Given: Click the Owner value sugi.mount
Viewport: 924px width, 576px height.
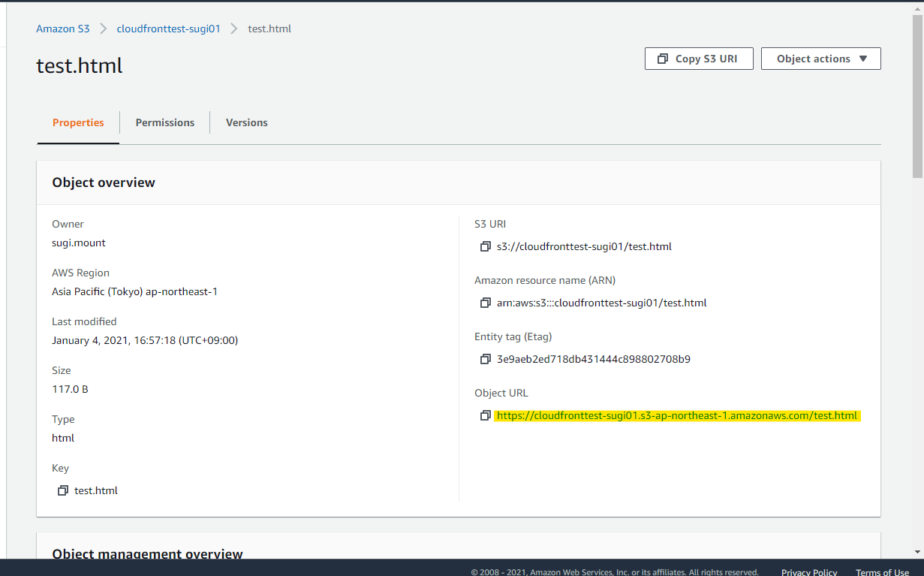Looking at the screenshot, I should 79,243.
